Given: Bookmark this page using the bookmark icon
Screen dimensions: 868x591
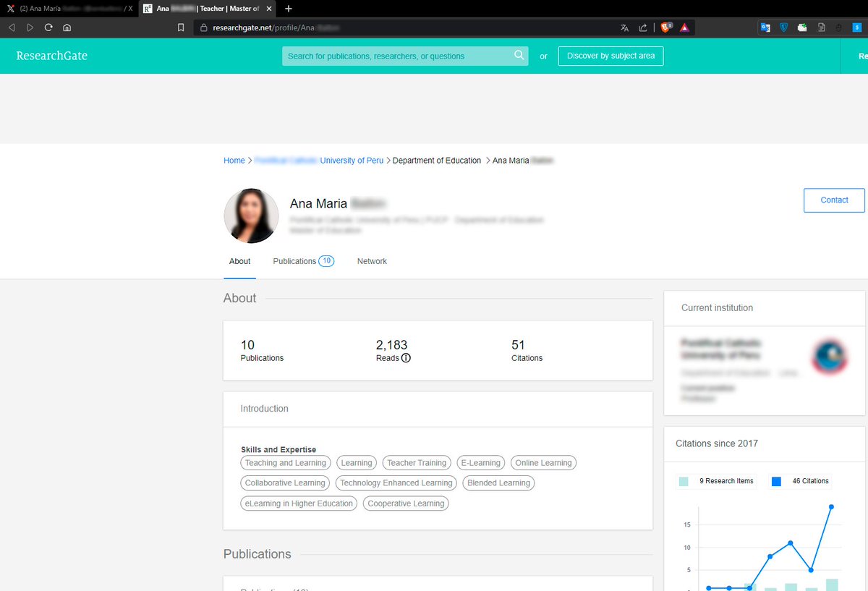Looking at the screenshot, I should coord(181,27).
